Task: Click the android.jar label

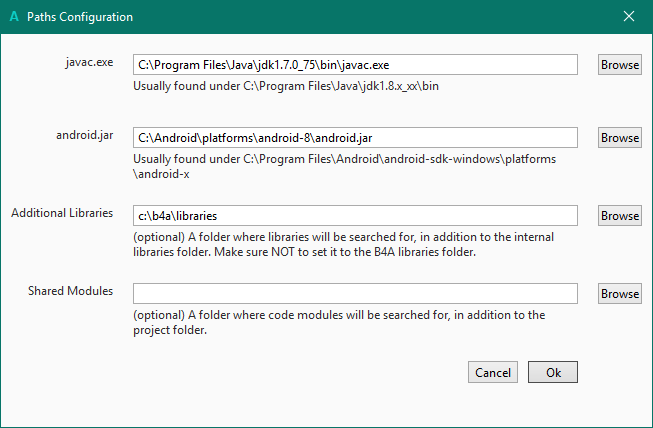Action: pyautogui.click(x=87, y=135)
